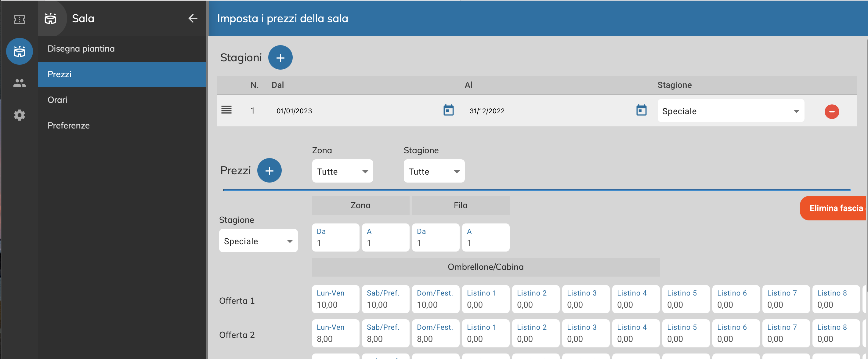Open calendar picker for Al date

pyautogui.click(x=641, y=110)
